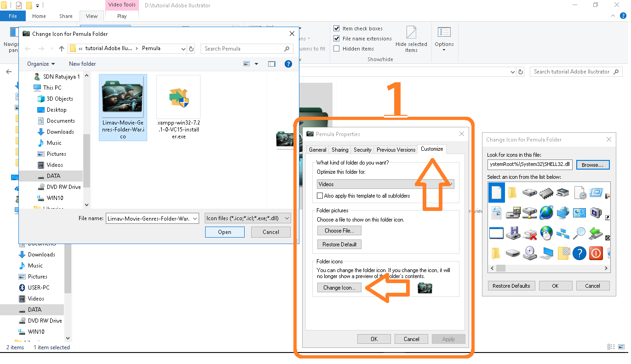The width and height of the screenshot is (631, 364).
Task: Toggle Item check boxes option
Action: 337,28
